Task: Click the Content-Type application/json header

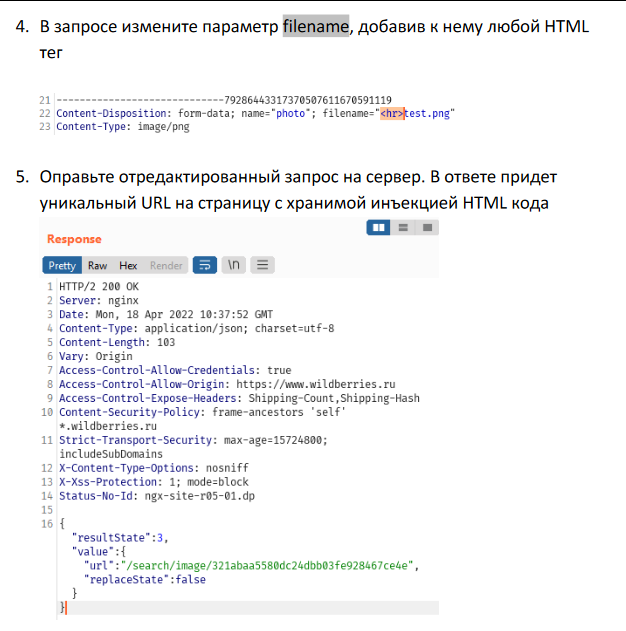Action: (x=197, y=328)
